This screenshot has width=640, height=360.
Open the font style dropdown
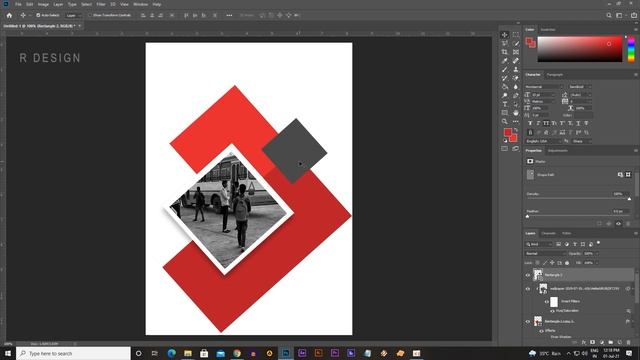(580, 87)
